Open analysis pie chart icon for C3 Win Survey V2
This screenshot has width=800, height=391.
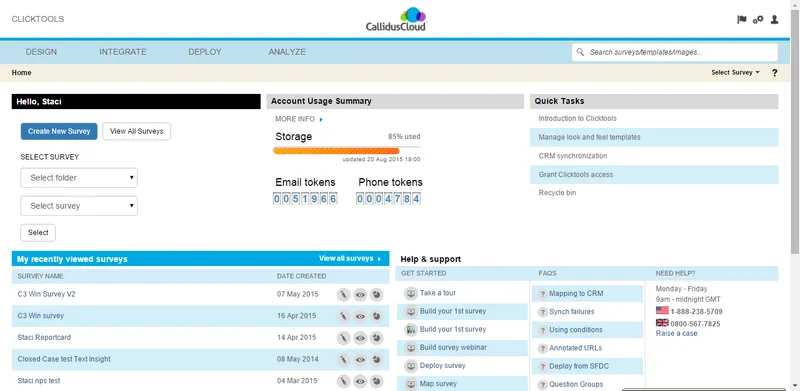tap(377, 295)
